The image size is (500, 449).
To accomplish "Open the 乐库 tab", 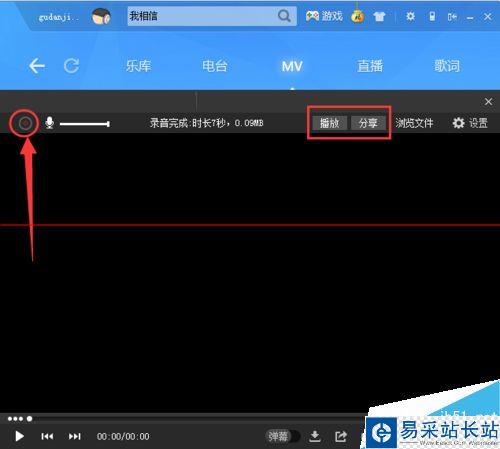I will [138, 66].
